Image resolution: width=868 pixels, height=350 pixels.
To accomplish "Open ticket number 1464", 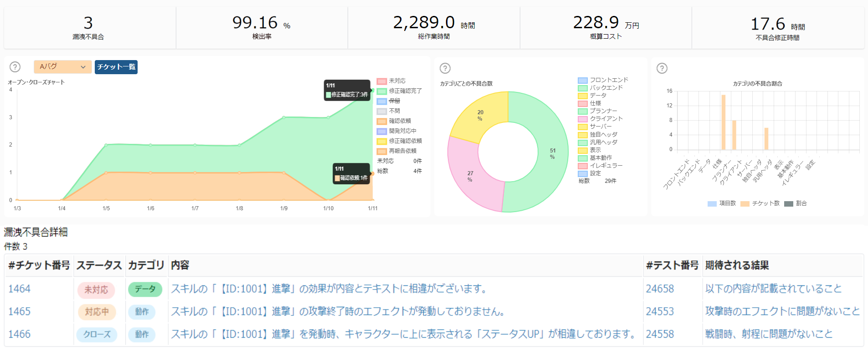I will (20, 289).
